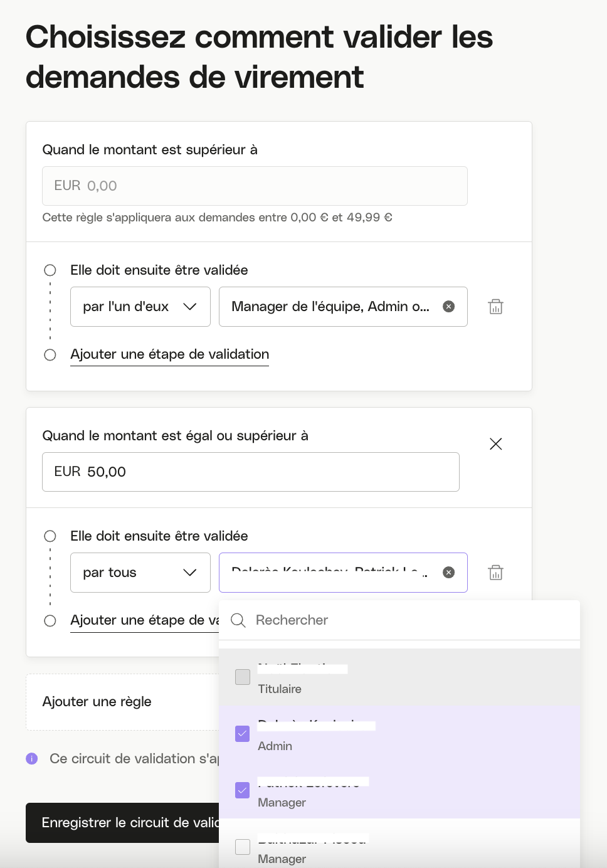Select the radio button next to "Elle doit ensuite être validée"
Viewport: 607px width, 868px height.
pos(50,270)
